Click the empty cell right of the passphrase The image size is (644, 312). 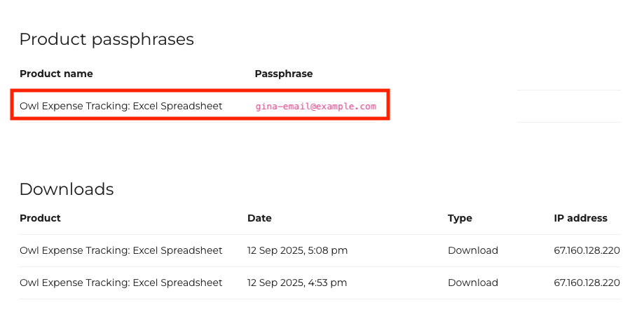[x=569, y=106]
